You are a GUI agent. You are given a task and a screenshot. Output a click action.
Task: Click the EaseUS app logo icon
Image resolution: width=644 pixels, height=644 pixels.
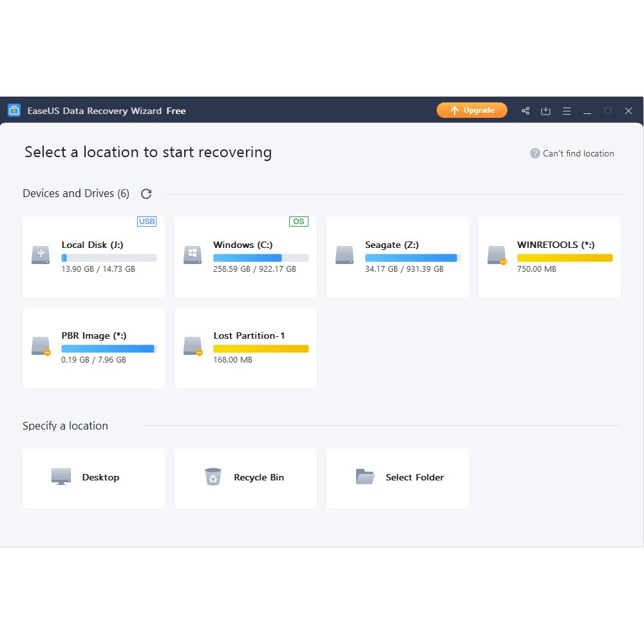click(x=14, y=111)
